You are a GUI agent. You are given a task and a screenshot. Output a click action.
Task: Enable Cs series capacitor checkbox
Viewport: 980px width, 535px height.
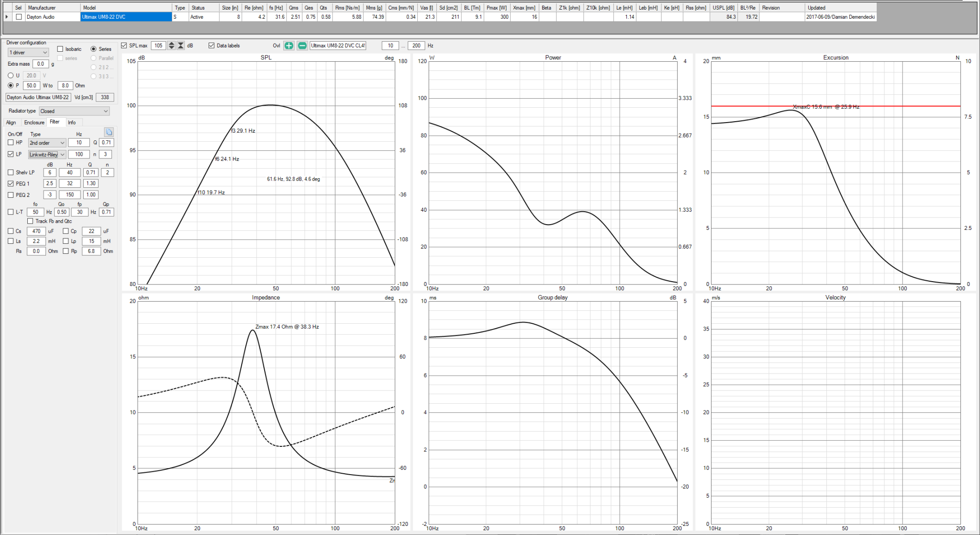(11, 231)
